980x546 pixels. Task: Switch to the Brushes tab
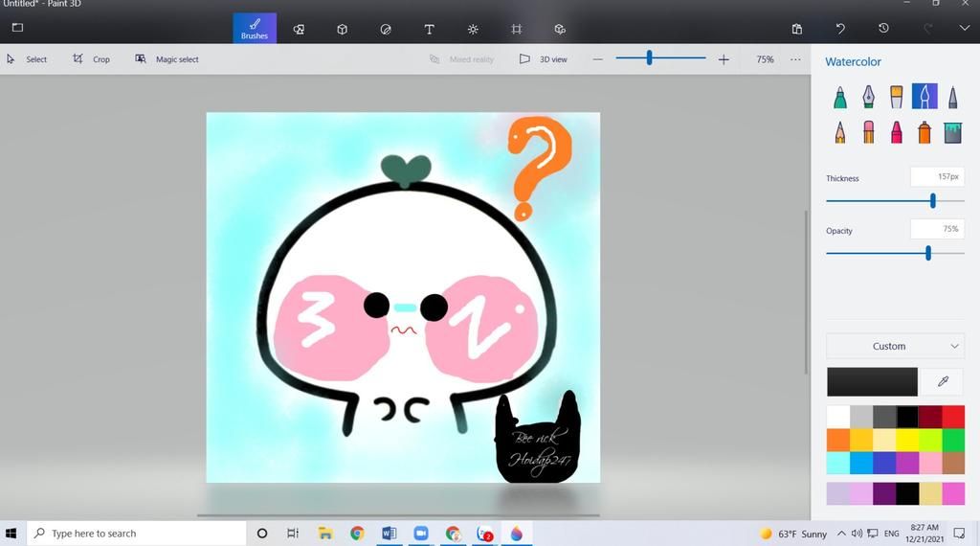pyautogui.click(x=255, y=28)
